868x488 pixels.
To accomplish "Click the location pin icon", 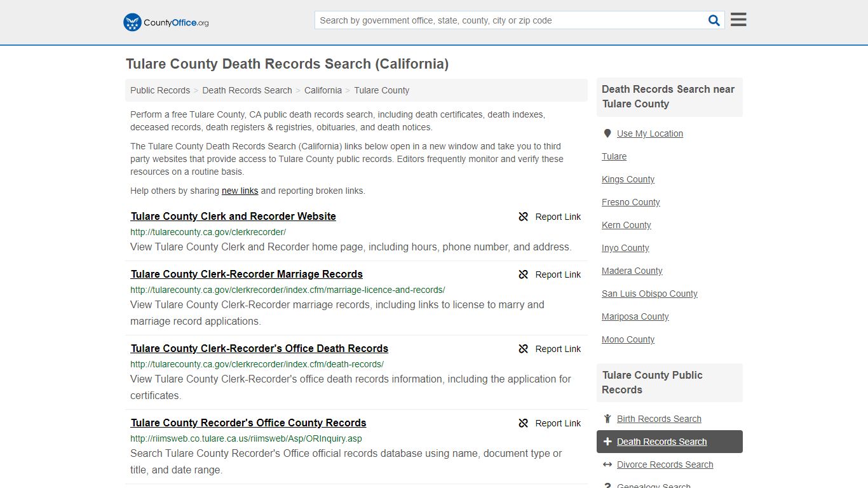I will tap(607, 133).
